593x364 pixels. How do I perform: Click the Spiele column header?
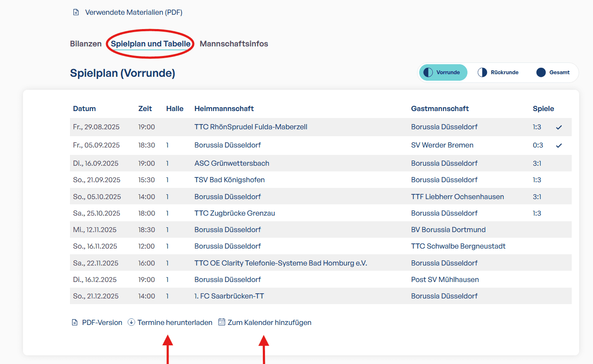click(543, 109)
